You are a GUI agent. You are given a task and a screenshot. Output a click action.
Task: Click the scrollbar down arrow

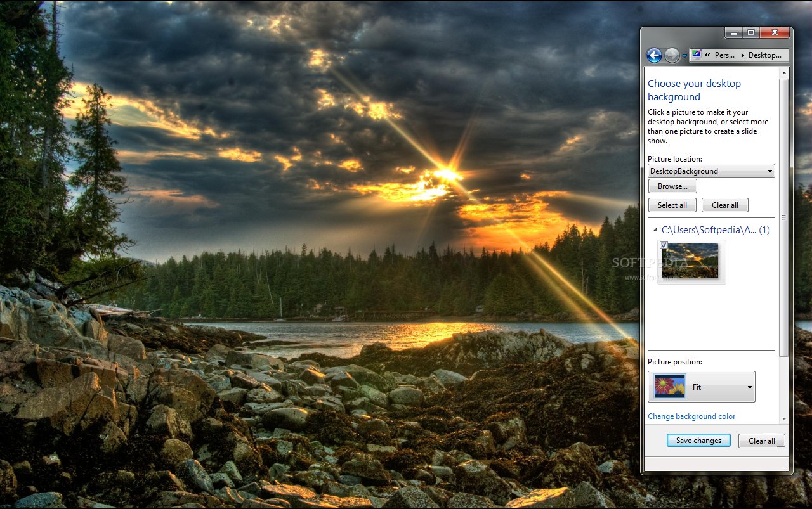click(x=784, y=418)
